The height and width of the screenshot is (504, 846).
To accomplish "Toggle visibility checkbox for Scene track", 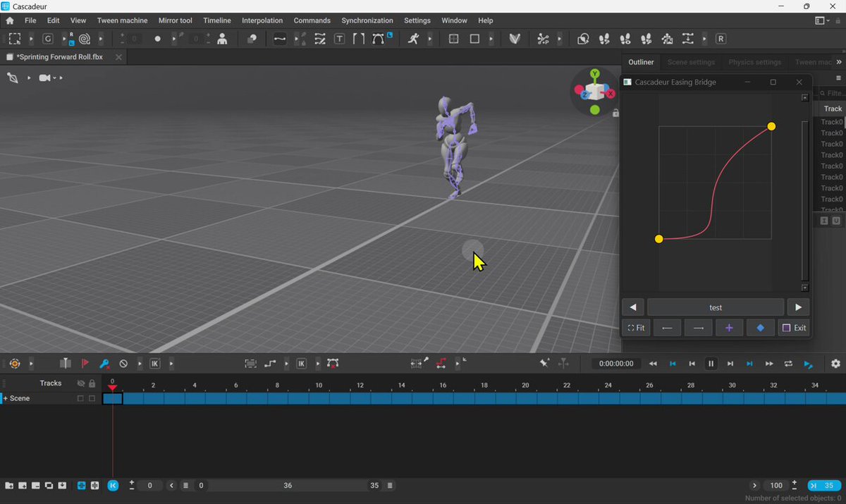I will tap(80, 398).
